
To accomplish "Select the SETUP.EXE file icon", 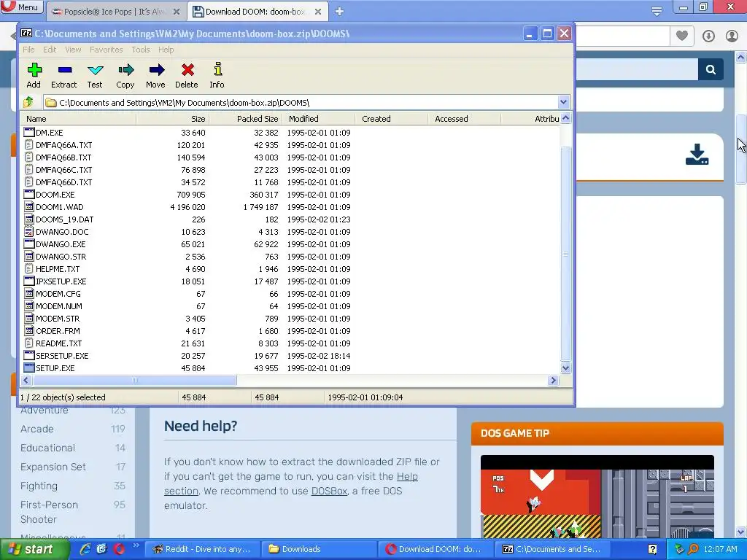I will pyautogui.click(x=29, y=367).
